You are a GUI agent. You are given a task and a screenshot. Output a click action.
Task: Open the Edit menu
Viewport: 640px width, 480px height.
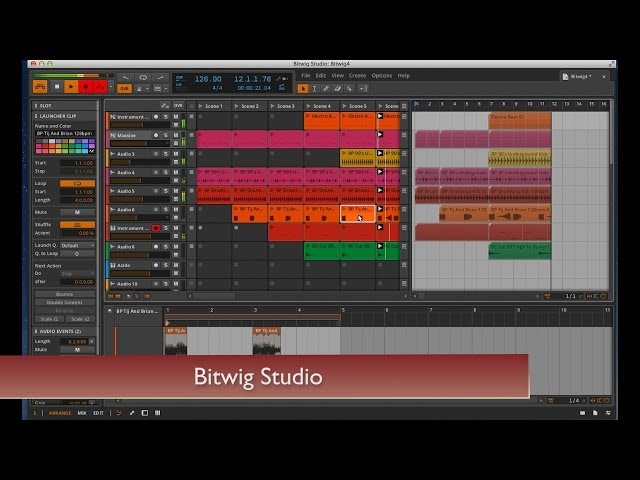coord(321,76)
